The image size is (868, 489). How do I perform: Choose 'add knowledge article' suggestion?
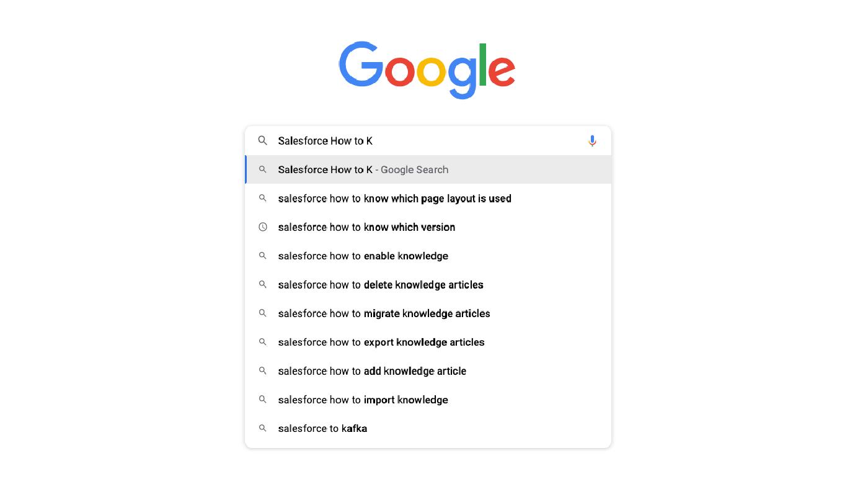pos(372,371)
